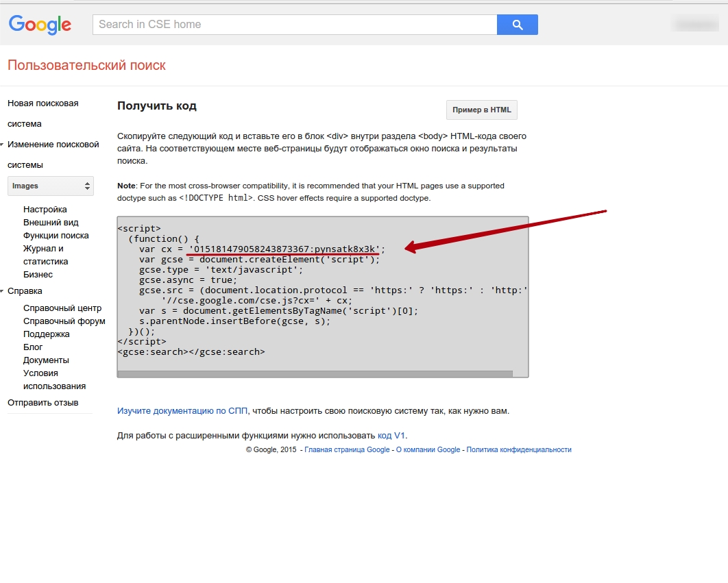Open Бизнес sidebar item
This screenshot has width=728, height=583.
[x=38, y=274]
